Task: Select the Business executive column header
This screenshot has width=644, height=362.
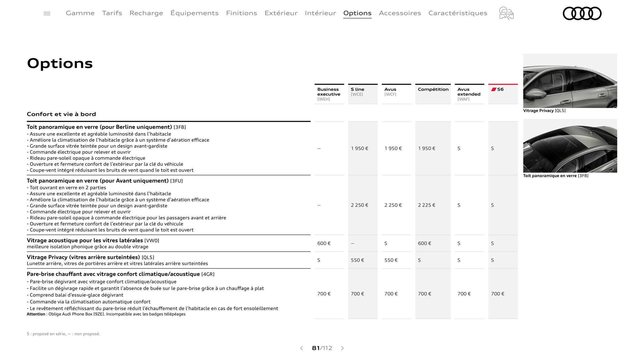Action: coord(329,94)
